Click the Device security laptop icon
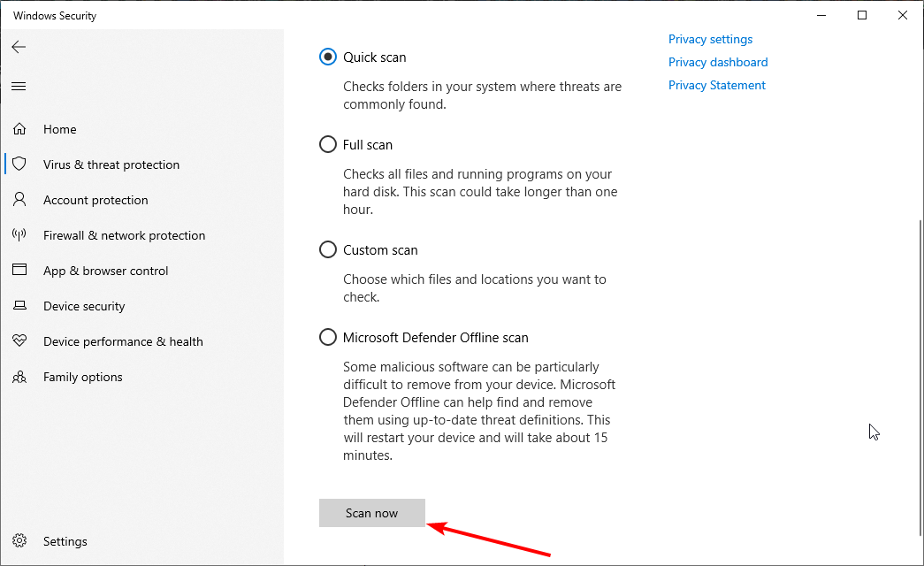 pyautogui.click(x=19, y=305)
